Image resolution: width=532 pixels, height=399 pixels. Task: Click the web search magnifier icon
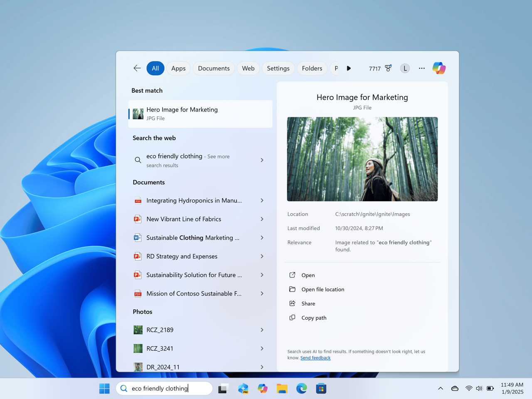point(138,160)
